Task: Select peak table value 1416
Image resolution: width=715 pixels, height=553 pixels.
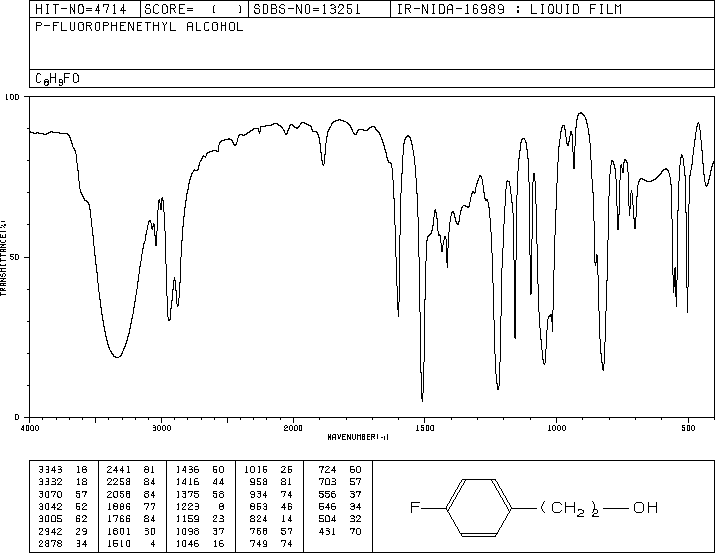Action: [187, 482]
